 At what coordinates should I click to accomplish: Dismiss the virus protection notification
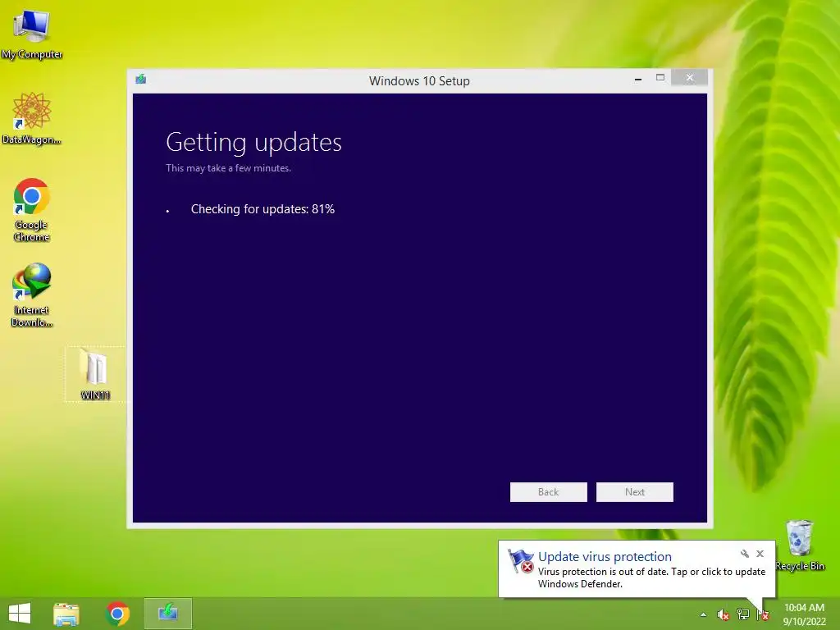(x=760, y=554)
